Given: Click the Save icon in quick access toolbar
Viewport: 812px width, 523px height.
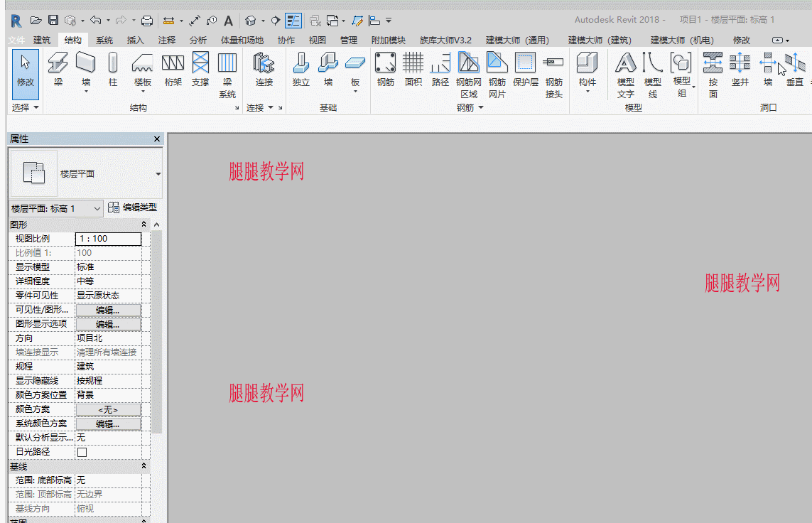Looking at the screenshot, I should point(53,20).
